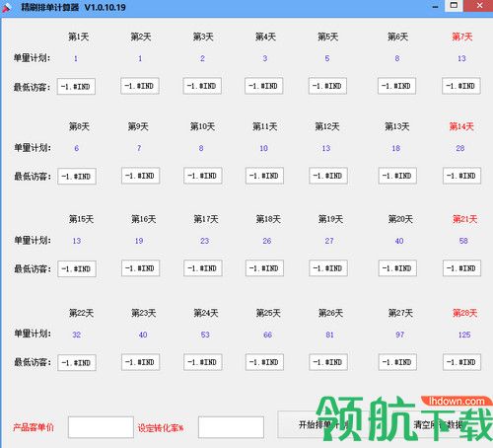Image resolution: width=493 pixels, height=448 pixels.
Task: Click the Day 13 minimum visitors box
Action: click(x=397, y=176)
